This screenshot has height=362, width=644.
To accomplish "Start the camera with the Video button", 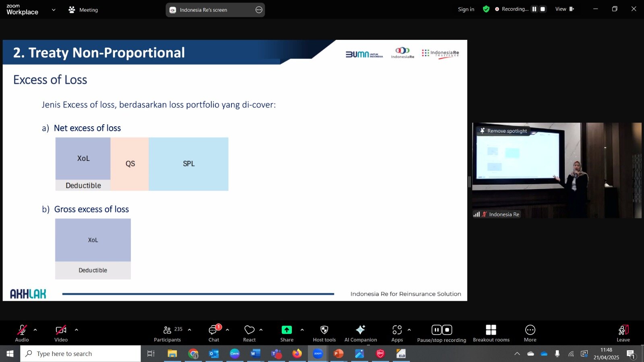I will coord(61,333).
